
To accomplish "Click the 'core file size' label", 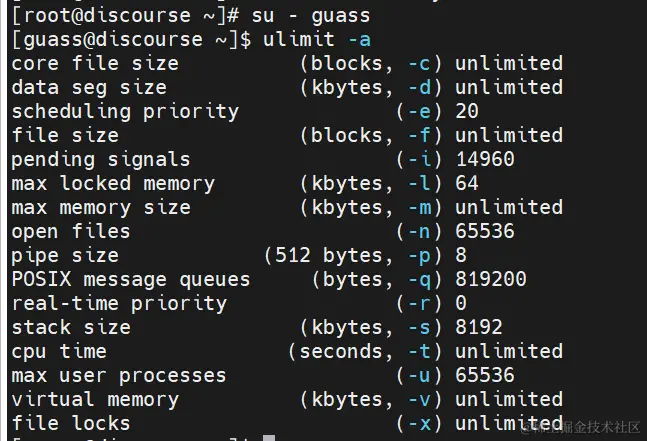I will (x=95, y=64).
